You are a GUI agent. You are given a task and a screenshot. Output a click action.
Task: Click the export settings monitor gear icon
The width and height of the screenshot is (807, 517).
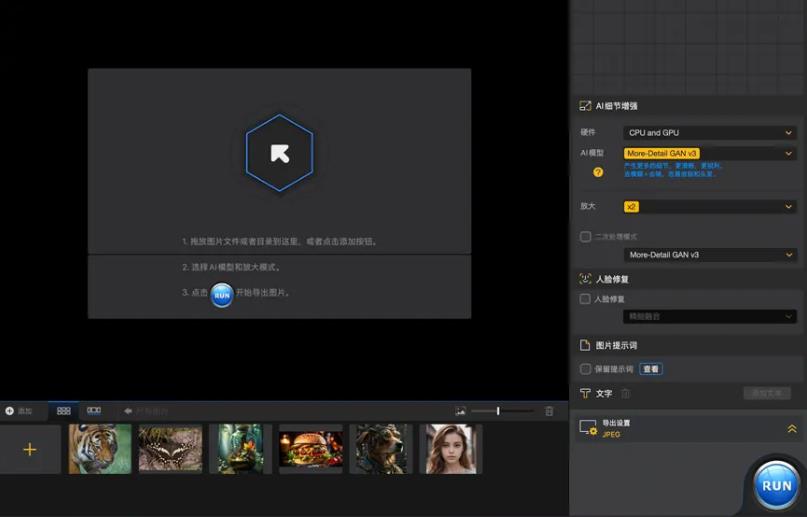coord(588,428)
